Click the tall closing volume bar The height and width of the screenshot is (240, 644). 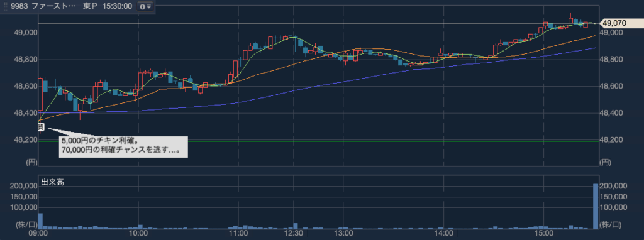[596, 206]
